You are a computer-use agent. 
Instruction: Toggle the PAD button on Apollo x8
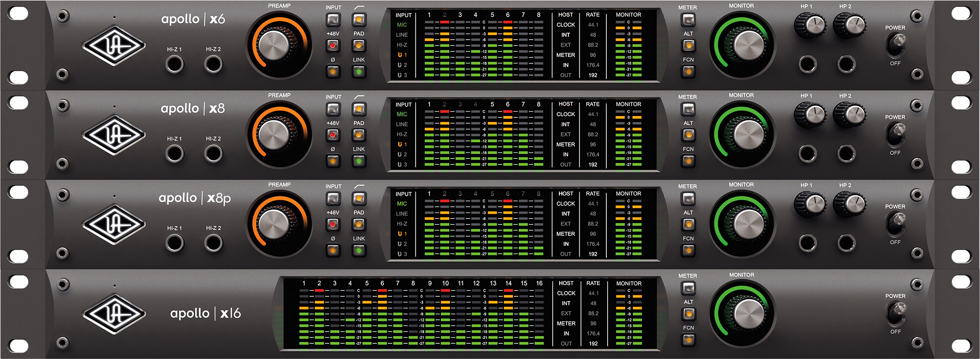coord(359,135)
